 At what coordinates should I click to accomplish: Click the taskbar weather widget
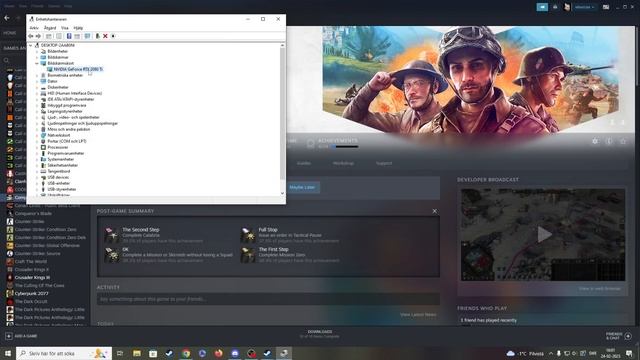(x=525, y=353)
